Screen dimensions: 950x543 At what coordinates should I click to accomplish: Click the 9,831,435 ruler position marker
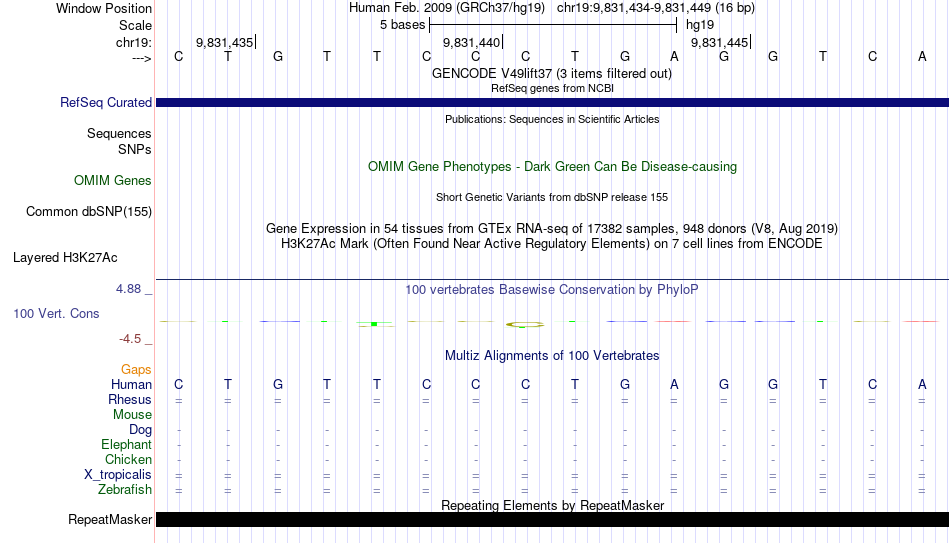pyautogui.click(x=225, y=42)
